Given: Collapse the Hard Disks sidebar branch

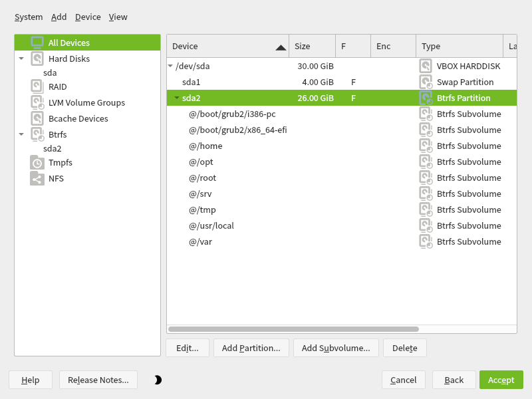Looking at the screenshot, I should [21, 59].
